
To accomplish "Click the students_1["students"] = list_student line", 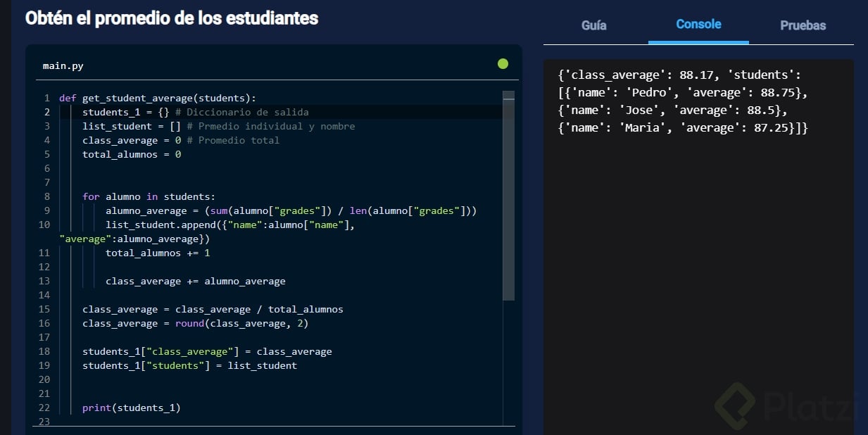I will 189,365.
